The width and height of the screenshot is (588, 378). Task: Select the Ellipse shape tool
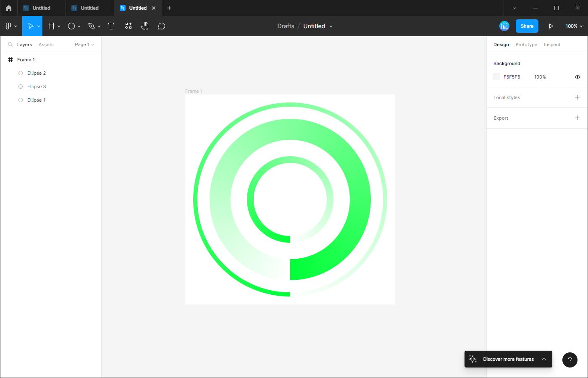coord(71,26)
